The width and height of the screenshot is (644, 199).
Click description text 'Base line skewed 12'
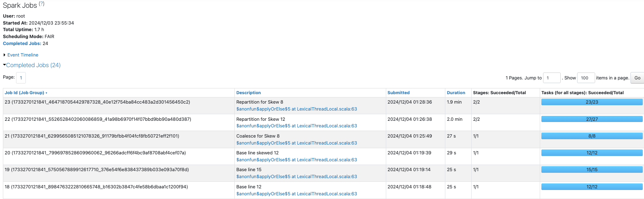coord(257,153)
